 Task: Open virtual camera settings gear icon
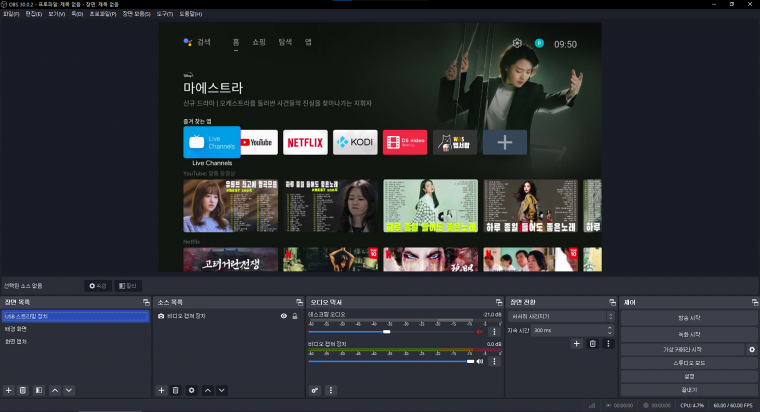(x=752, y=349)
